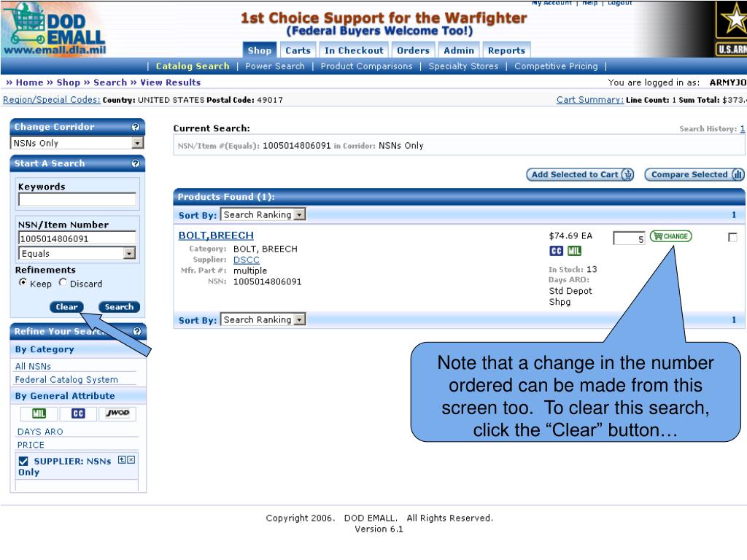The width and height of the screenshot is (747, 560).
Task: Click Add Selected to Cart
Action: 580,174
